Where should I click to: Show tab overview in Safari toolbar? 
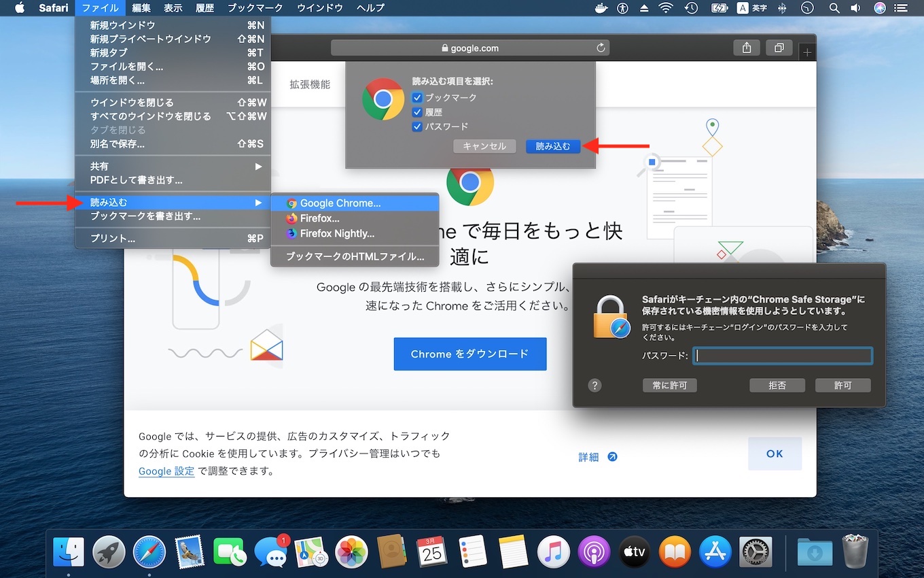pyautogui.click(x=779, y=48)
